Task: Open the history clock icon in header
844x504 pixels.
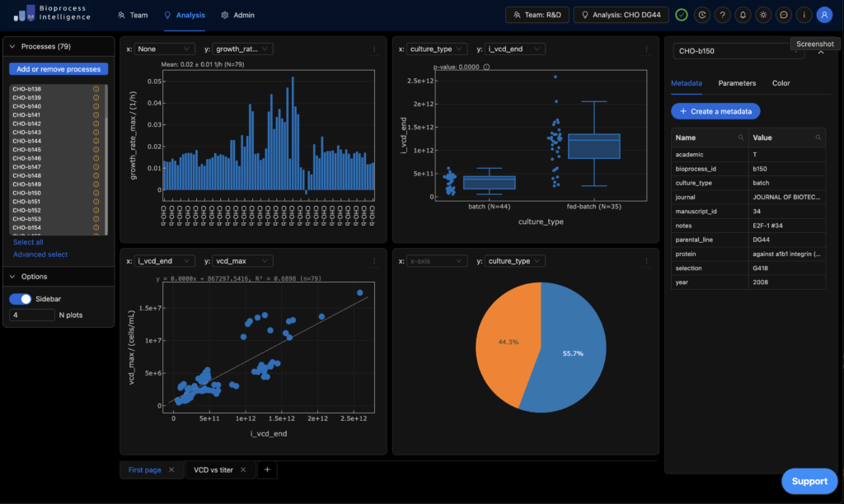Action: (701, 15)
